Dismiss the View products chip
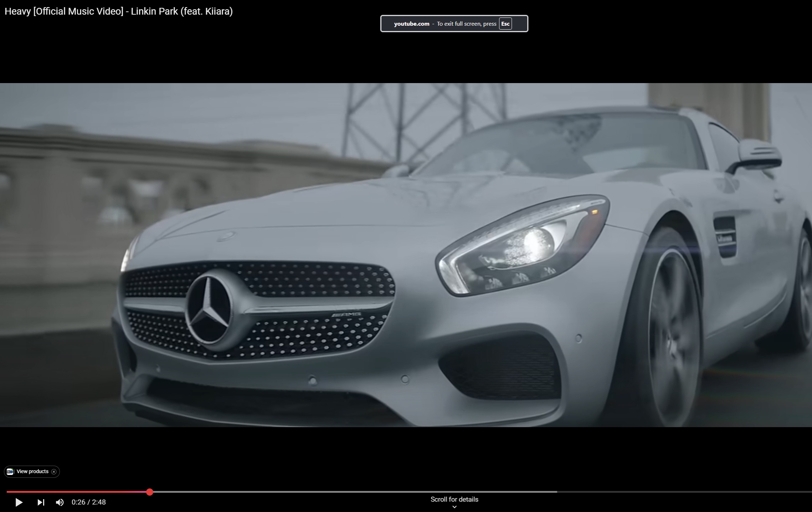 pos(54,472)
